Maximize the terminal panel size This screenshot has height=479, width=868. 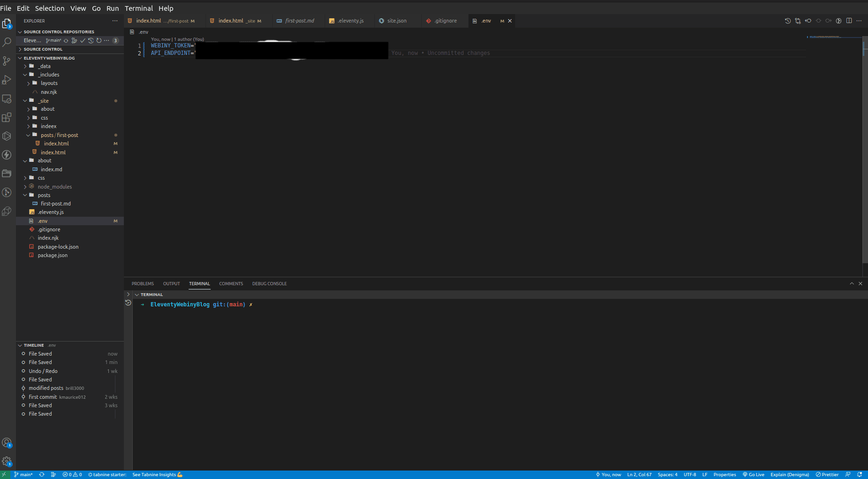coord(852,283)
